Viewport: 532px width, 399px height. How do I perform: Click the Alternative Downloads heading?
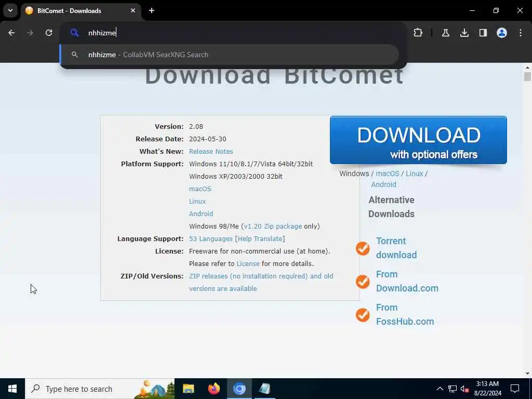tap(392, 207)
